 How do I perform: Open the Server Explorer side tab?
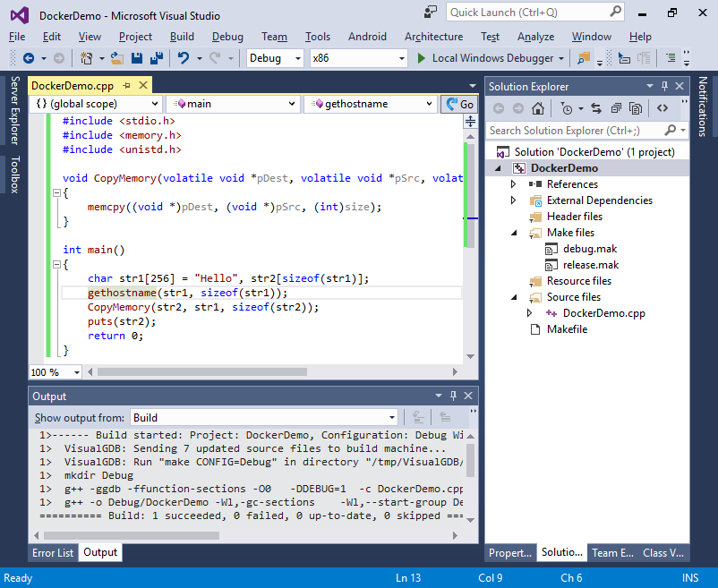point(15,111)
